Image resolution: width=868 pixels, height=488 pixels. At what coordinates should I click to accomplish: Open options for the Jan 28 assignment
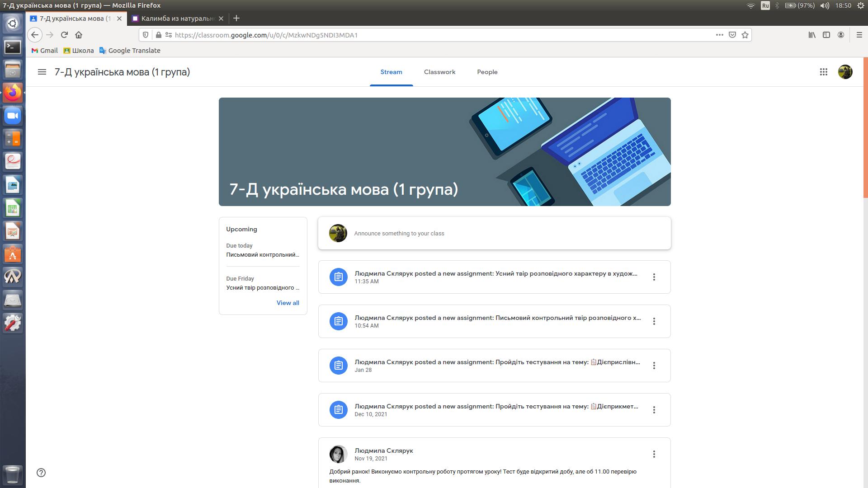coord(654,366)
